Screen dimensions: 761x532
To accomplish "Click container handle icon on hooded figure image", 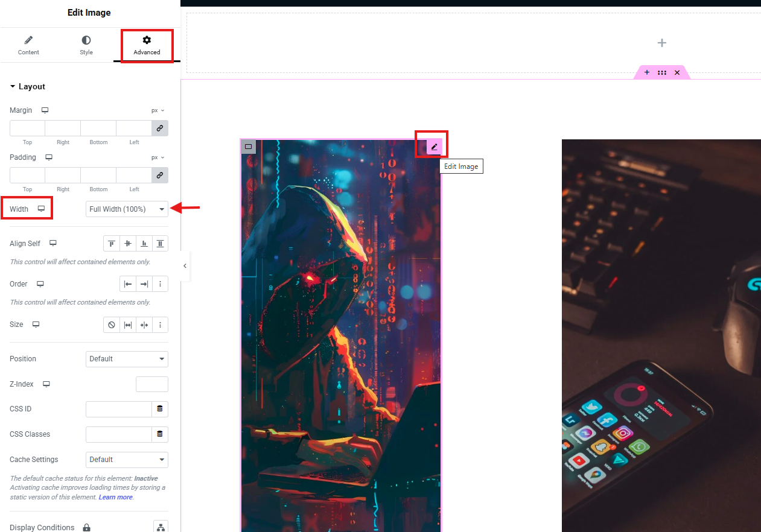I will point(248,147).
